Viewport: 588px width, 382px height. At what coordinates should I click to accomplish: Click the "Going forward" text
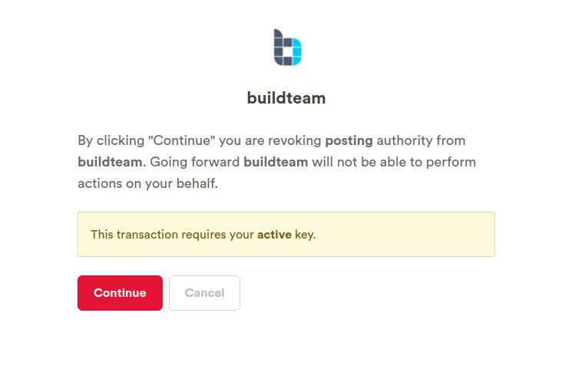point(195,163)
